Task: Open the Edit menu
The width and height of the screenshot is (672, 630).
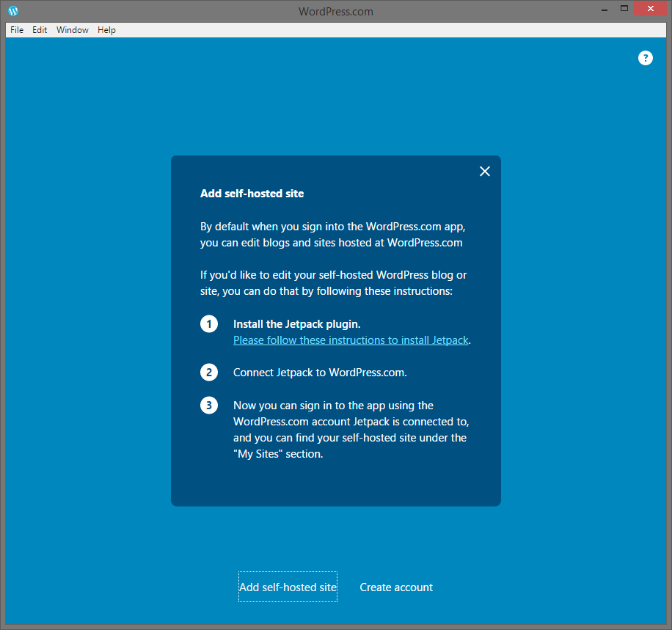Action: 40,30
